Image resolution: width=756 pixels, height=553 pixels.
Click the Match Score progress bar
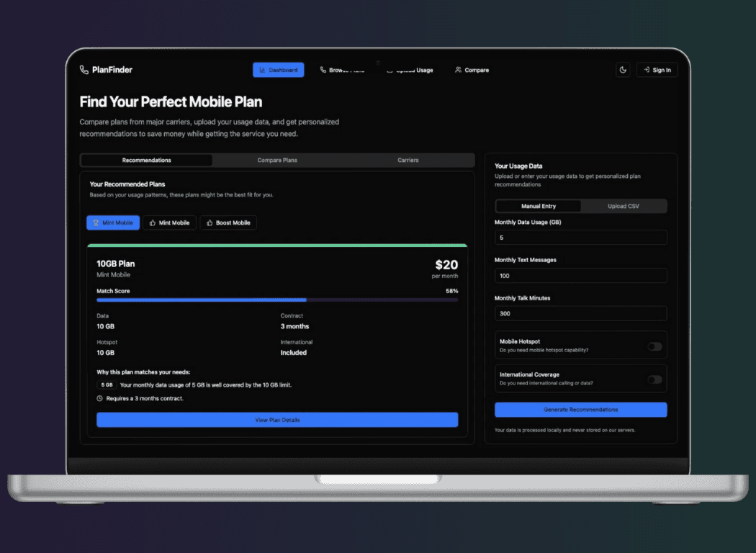pyautogui.click(x=277, y=300)
